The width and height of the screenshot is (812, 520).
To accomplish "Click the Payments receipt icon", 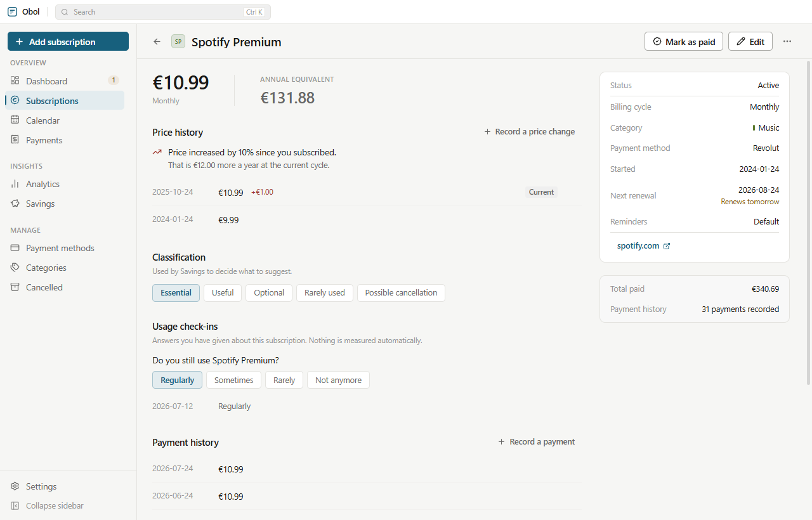I will [15, 140].
